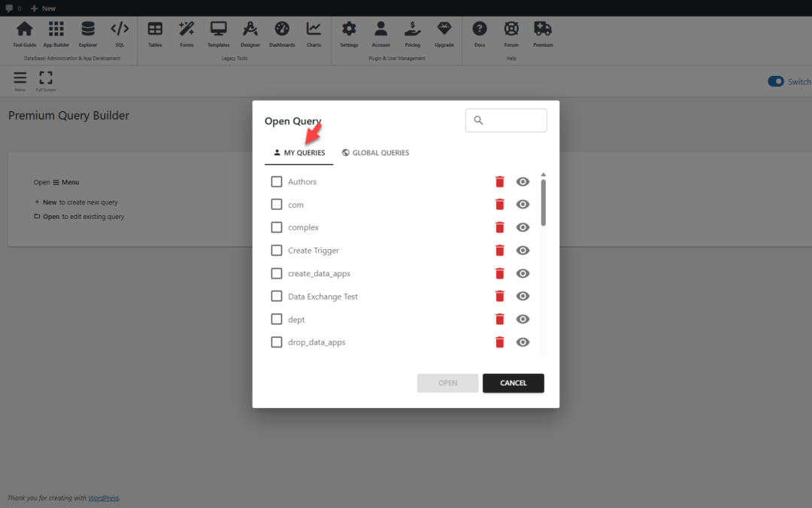Focus the query search field
The height and width of the screenshot is (508, 812).
[506, 120]
